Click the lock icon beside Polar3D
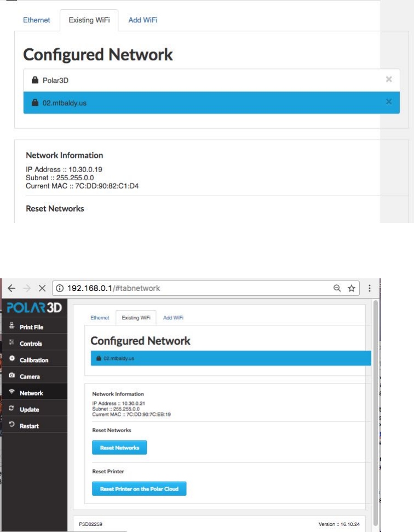 [35, 80]
